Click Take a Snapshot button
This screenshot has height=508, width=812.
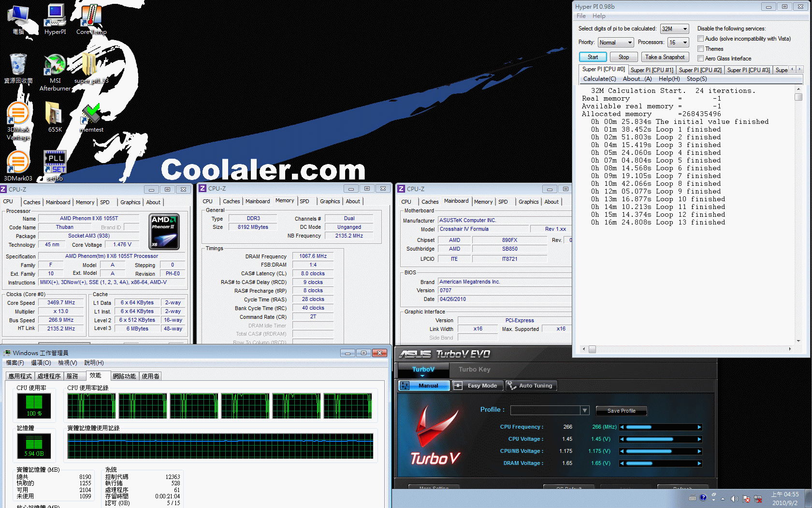(x=665, y=57)
